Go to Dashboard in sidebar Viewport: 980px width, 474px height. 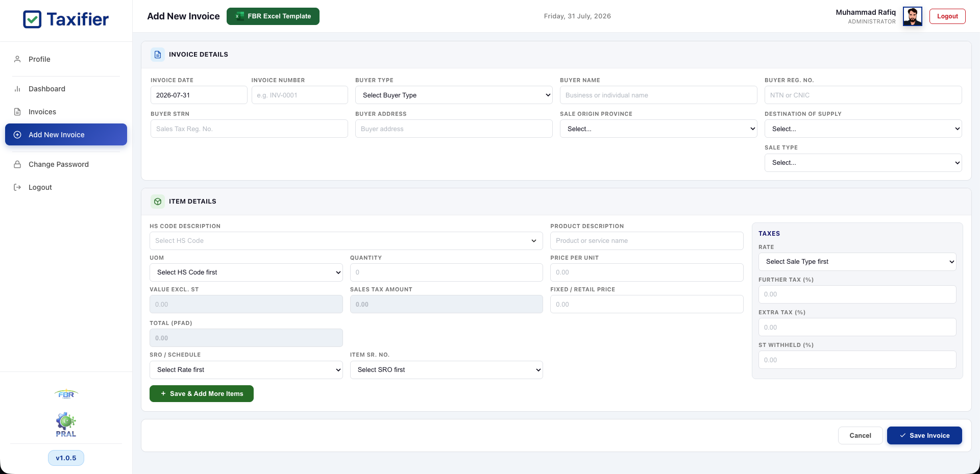point(66,89)
